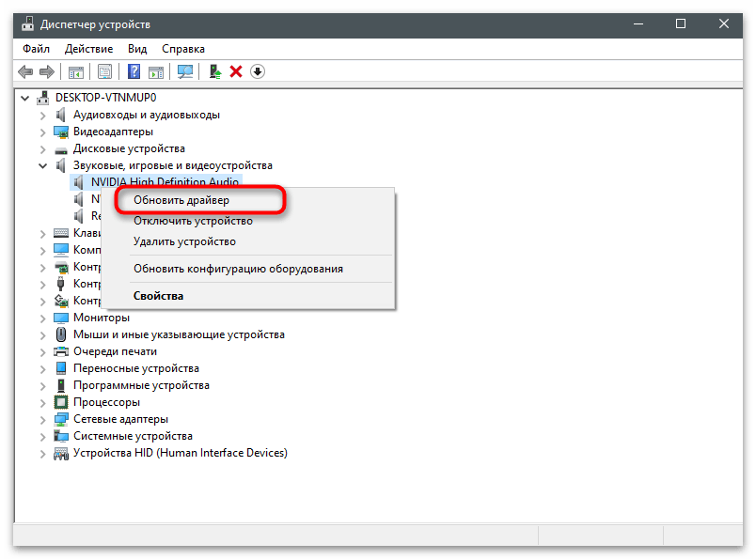Click the HID devices icon

(61, 454)
